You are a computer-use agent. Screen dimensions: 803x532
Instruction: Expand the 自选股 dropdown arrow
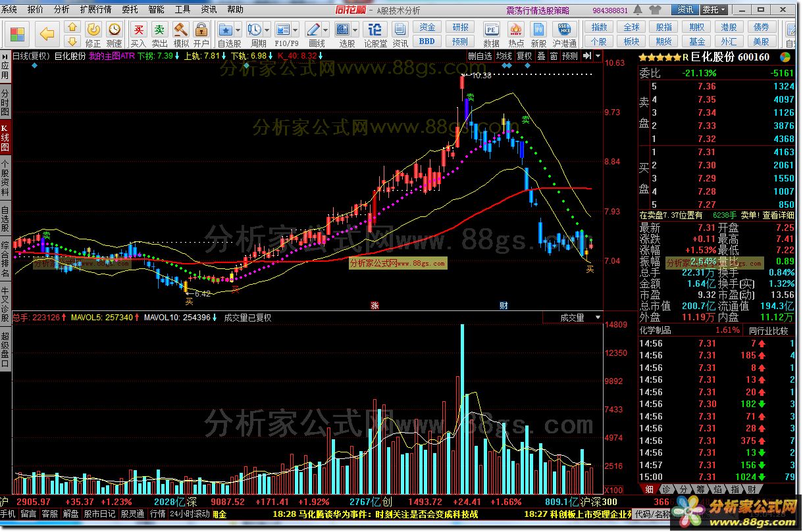[x=238, y=30]
